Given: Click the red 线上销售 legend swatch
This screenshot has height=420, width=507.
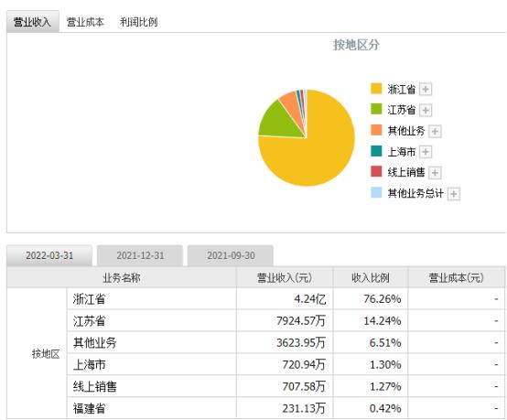Looking at the screenshot, I should pos(376,171).
